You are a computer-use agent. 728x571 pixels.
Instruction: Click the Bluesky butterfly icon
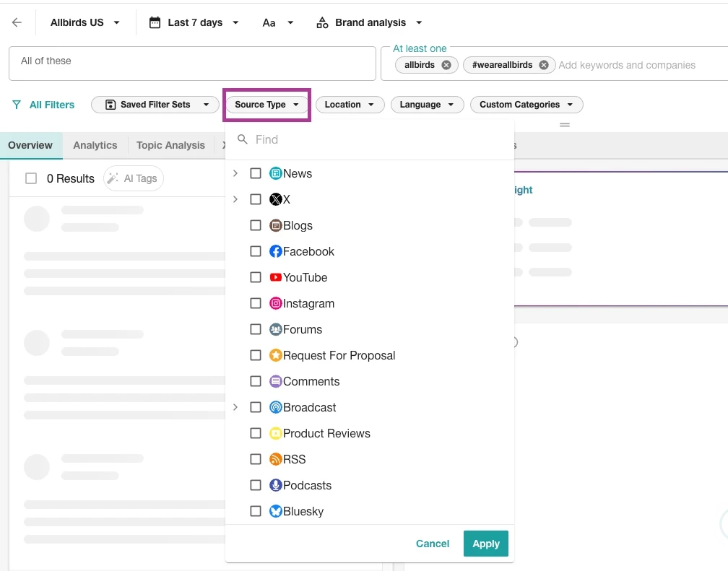[x=276, y=511]
